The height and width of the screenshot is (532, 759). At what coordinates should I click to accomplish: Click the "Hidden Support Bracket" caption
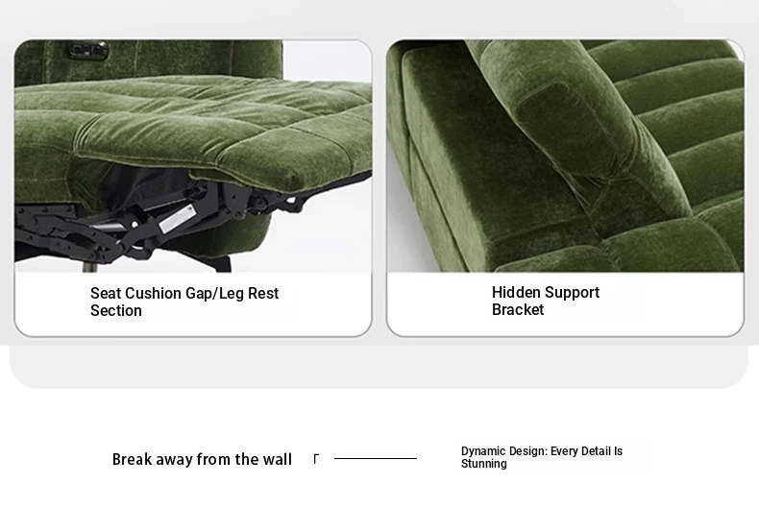546,301
